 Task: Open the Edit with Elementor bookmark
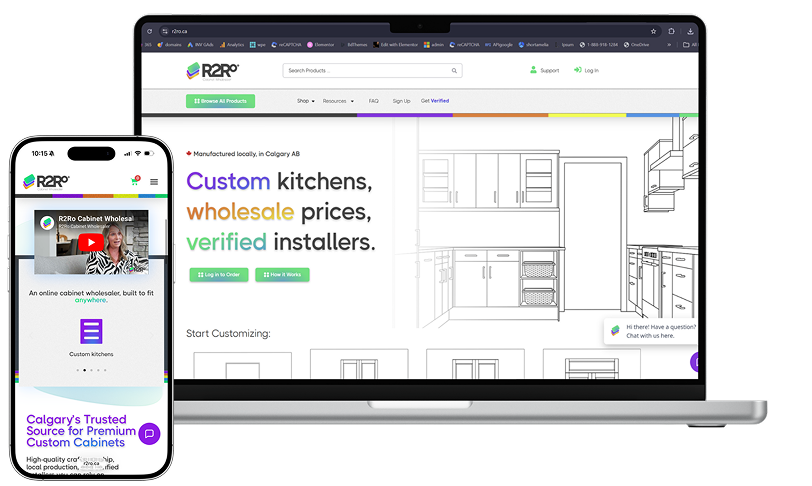[x=395, y=45]
